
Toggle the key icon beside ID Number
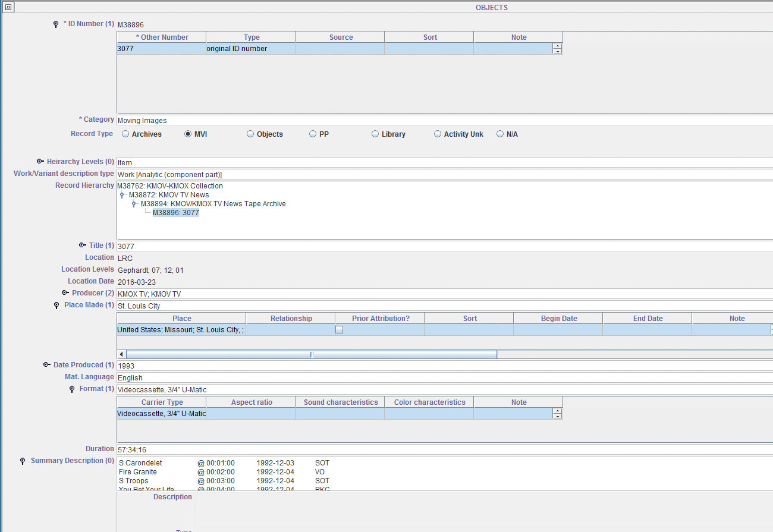(56, 24)
